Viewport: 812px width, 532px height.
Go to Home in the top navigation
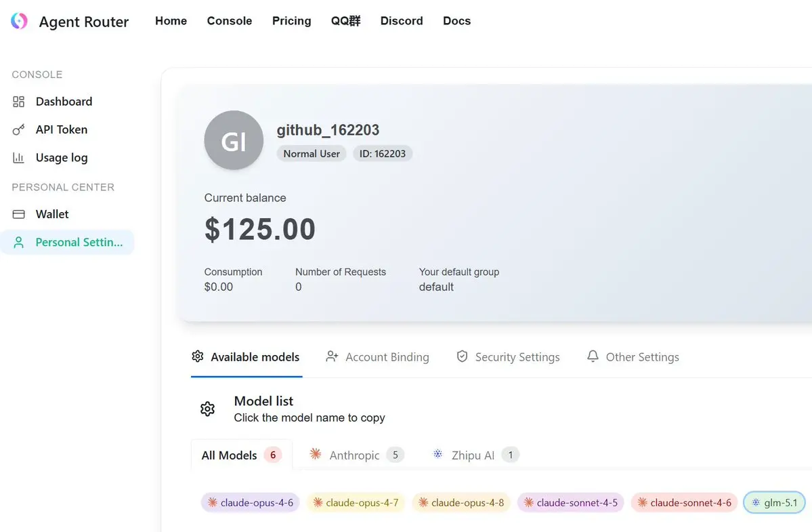coord(171,21)
